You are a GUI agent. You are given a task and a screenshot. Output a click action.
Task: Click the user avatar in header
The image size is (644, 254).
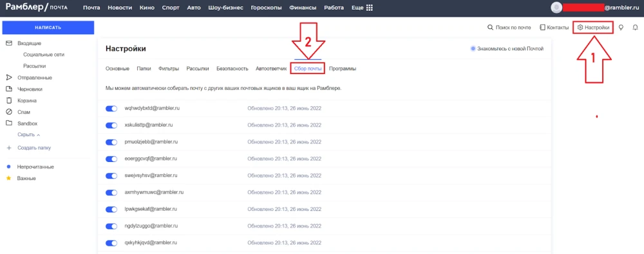556,7
